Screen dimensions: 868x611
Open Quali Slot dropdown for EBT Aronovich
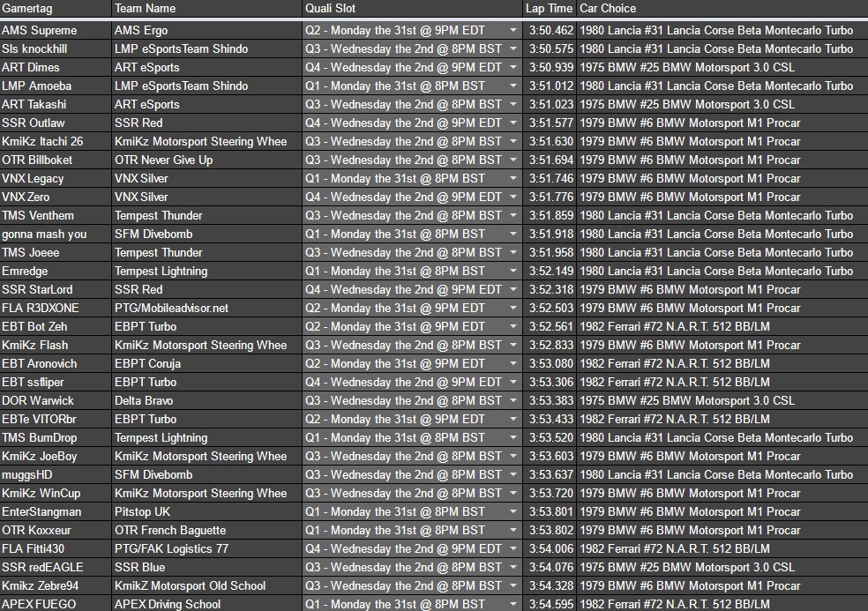click(513, 363)
